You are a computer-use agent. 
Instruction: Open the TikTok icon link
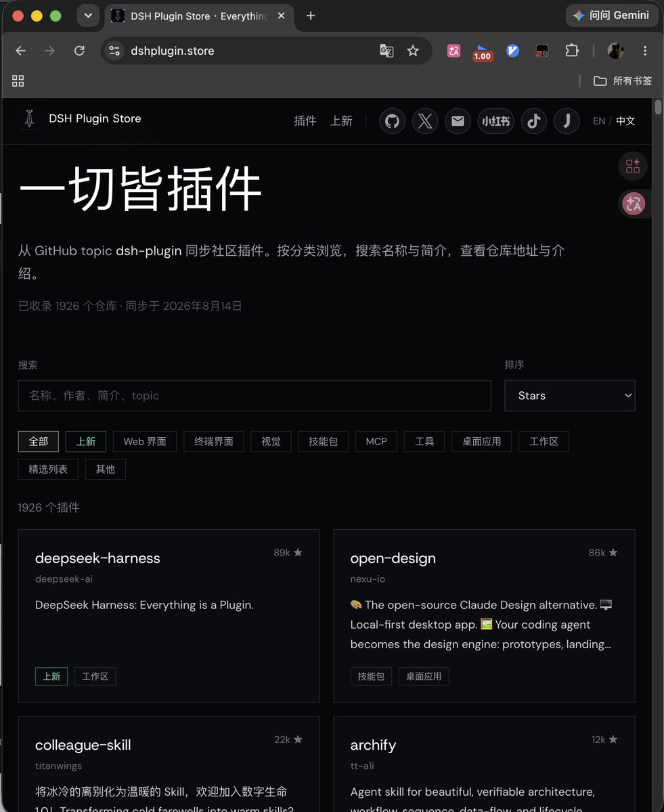[x=534, y=121]
